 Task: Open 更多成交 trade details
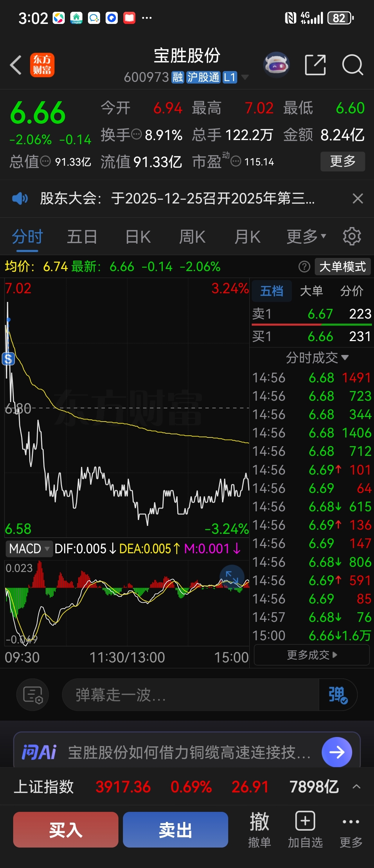coord(312,655)
